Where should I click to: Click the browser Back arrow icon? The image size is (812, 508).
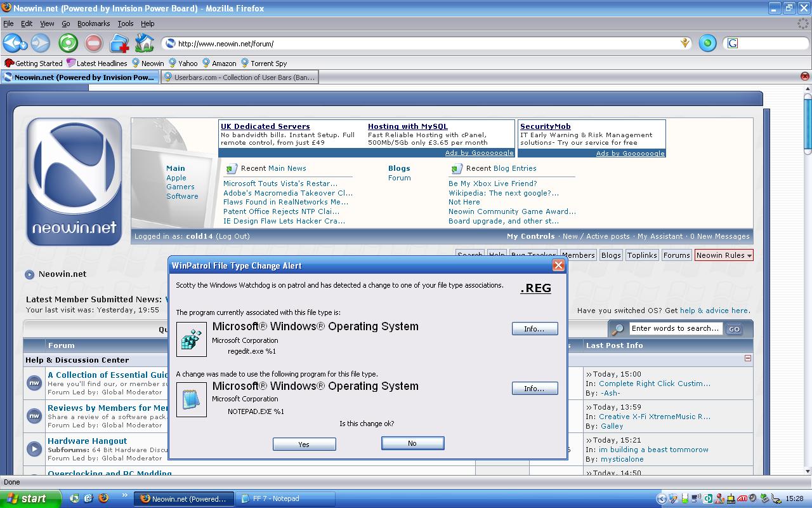point(12,43)
